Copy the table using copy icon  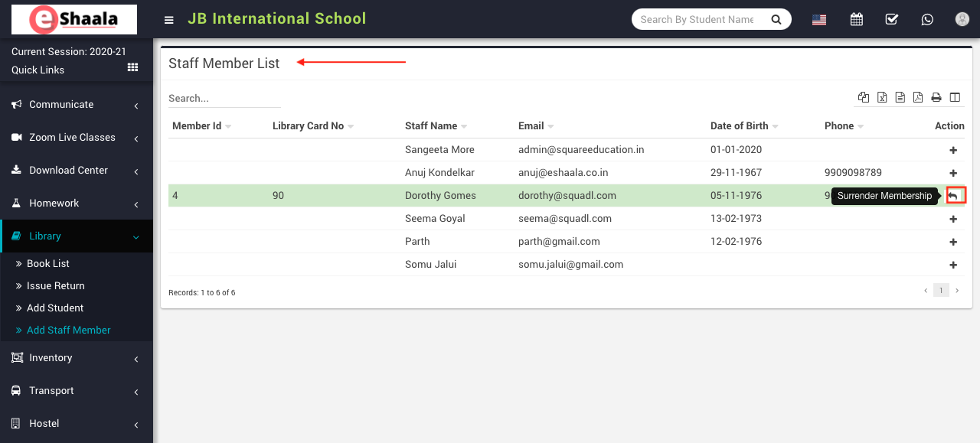point(864,97)
